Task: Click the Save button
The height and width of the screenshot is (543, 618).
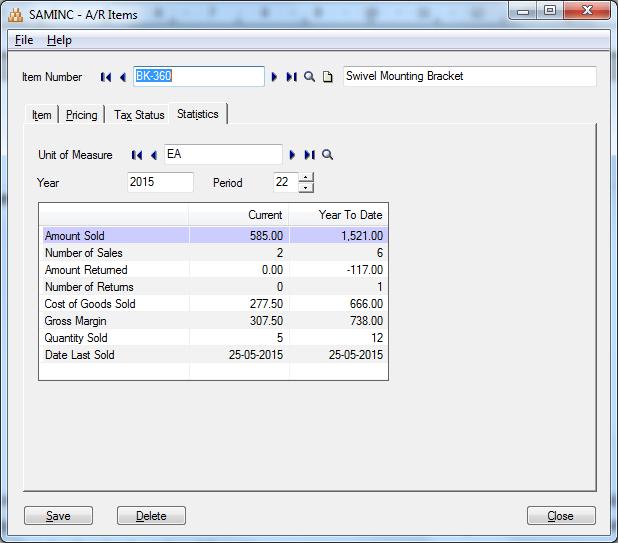Action: [58, 516]
